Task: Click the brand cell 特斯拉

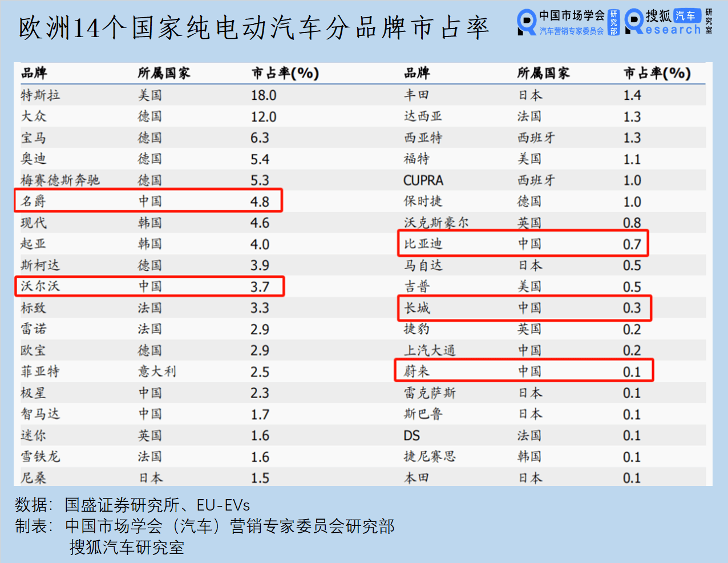Action: click(41, 95)
